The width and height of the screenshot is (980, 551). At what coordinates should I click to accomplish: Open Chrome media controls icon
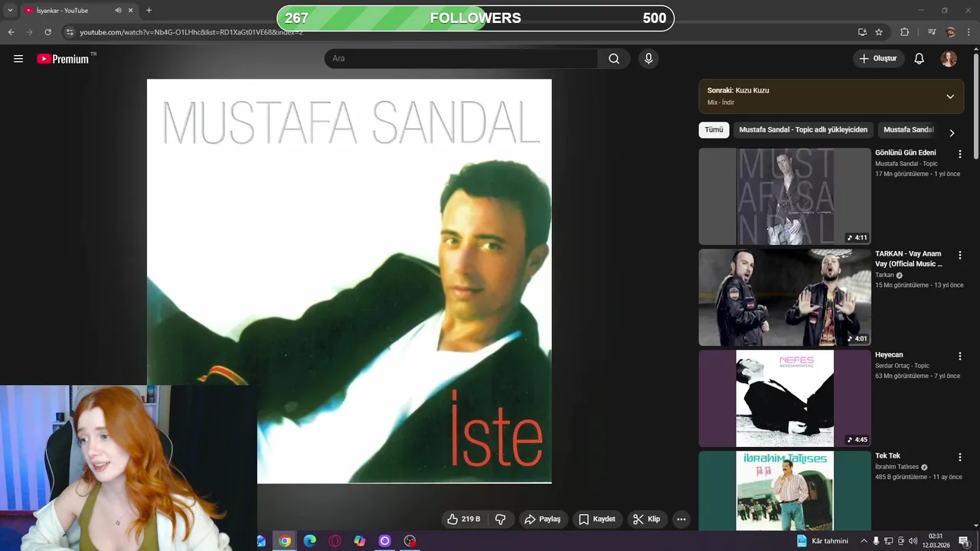click(932, 32)
